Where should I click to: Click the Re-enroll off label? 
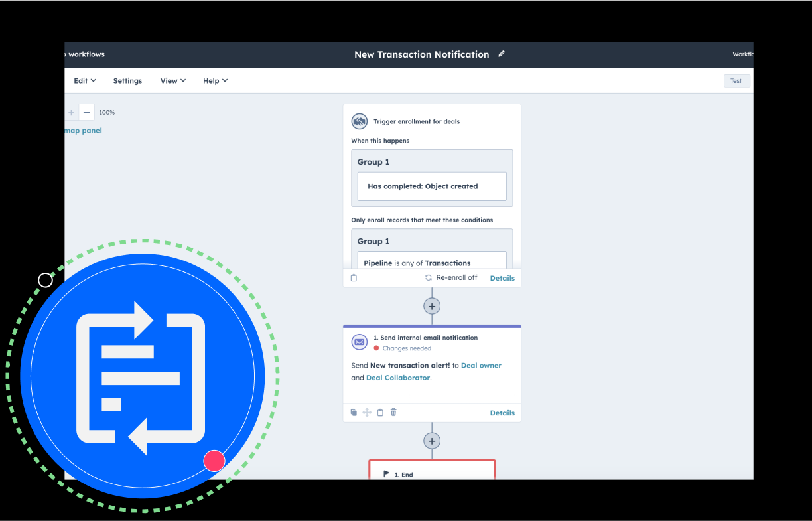[457, 278]
